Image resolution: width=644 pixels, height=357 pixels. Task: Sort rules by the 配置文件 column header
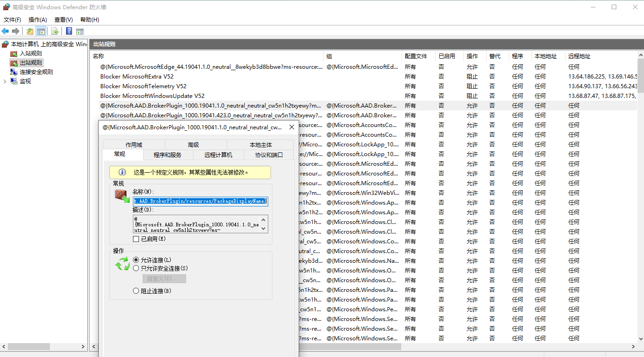[x=415, y=56]
